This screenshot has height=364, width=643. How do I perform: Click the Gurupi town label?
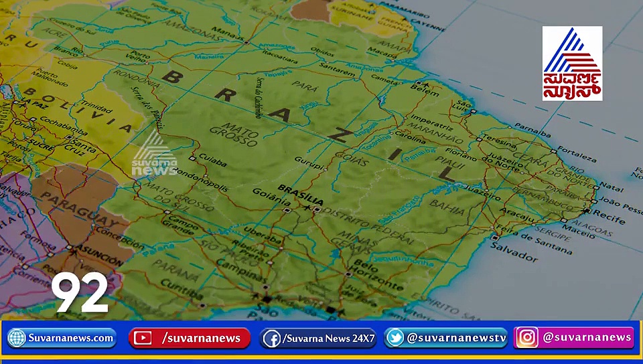309,163
